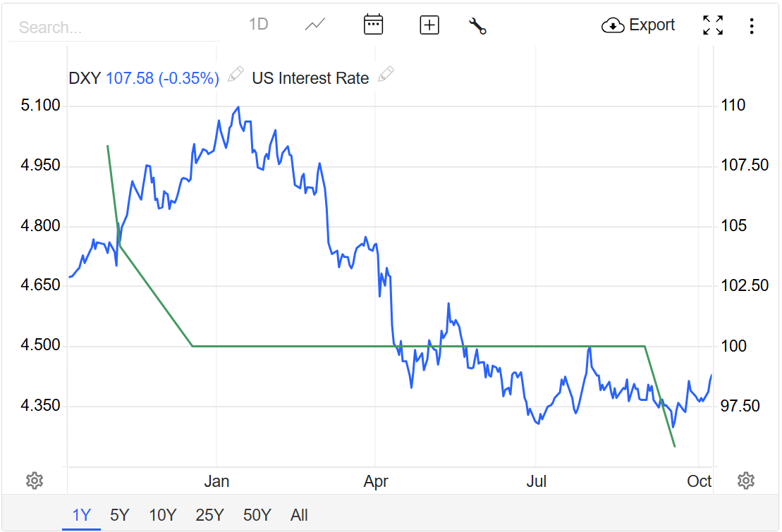Open left axis settings gear
The height and width of the screenshot is (532, 782).
[x=34, y=481]
